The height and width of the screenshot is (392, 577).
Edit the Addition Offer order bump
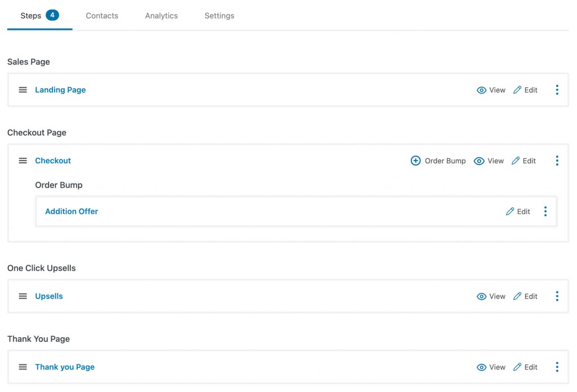pyautogui.click(x=518, y=211)
